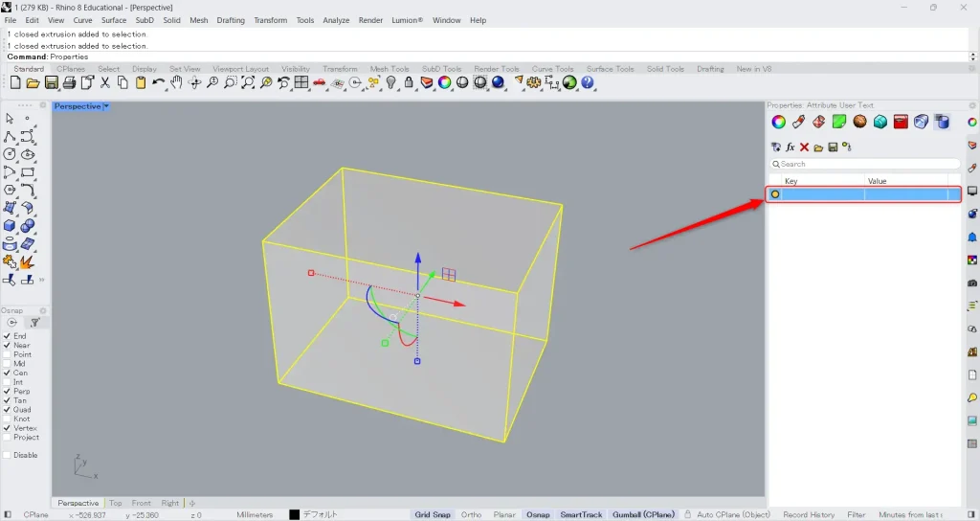Toggle the Grid Snap status button
The image size is (980, 521).
tap(433, 515)
